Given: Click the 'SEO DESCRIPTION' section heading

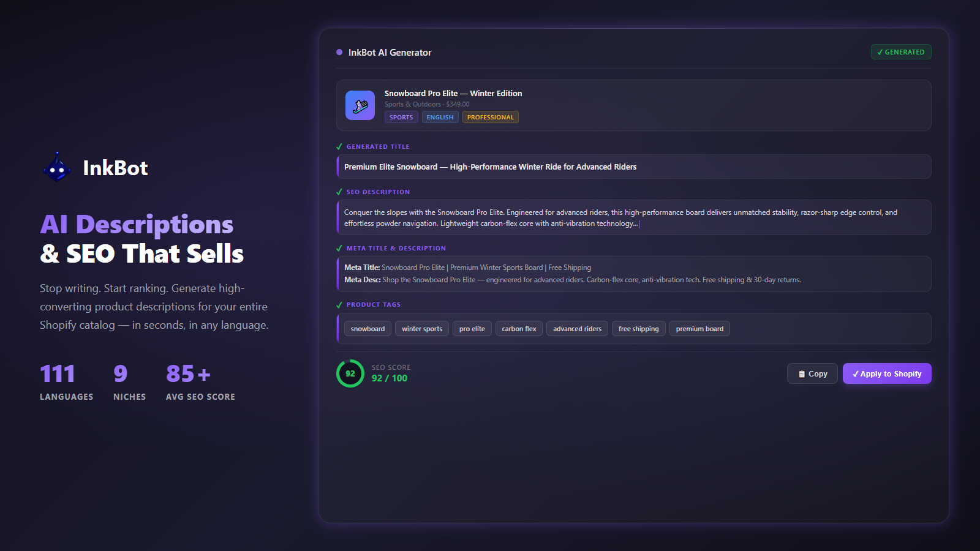Looking at the screenshot, I should pos(378,192).
